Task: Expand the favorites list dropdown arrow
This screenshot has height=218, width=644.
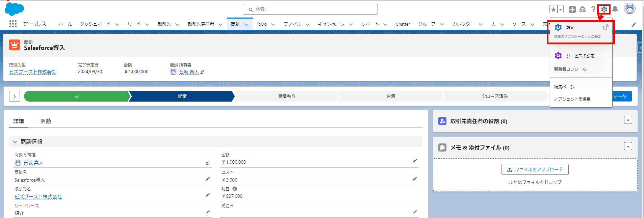Action: point(561,9)
